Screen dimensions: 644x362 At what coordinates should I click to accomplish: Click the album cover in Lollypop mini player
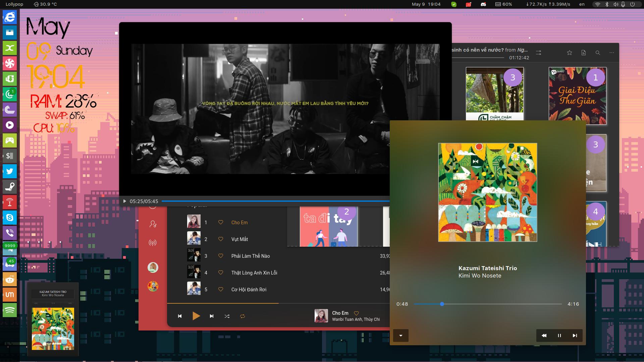[x=488, y=192]
